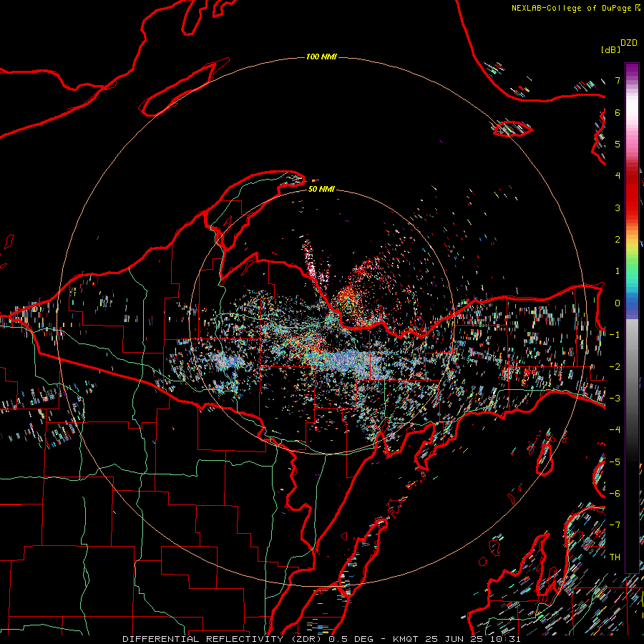
Task: Click the NEXLAB-College of DuPage credit text
Action: pos(571,8)
